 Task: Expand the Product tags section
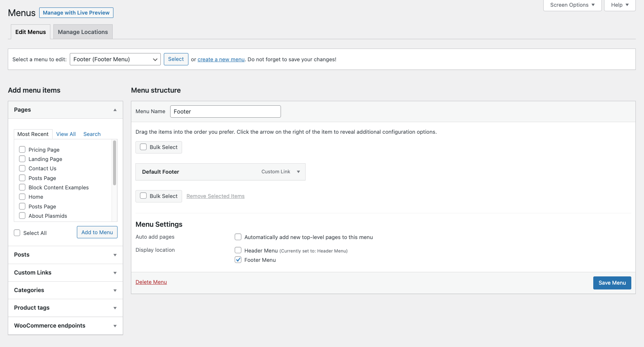pos(115,308)
